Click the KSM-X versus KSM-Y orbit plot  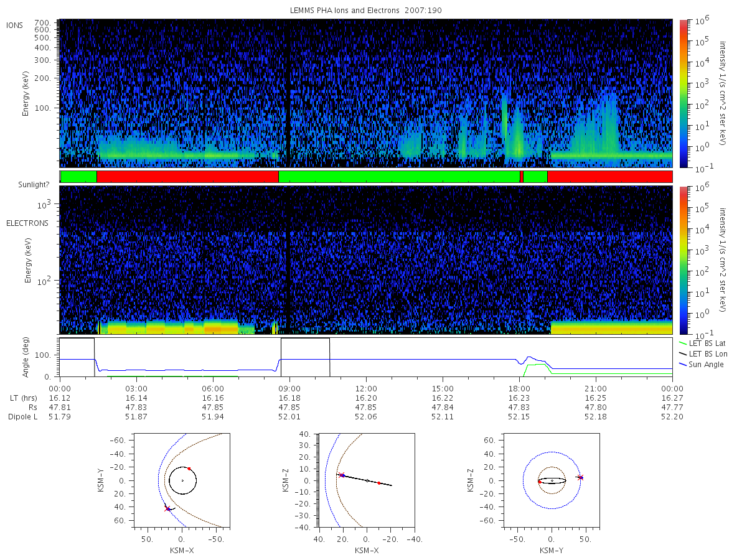tap(182, 480)
